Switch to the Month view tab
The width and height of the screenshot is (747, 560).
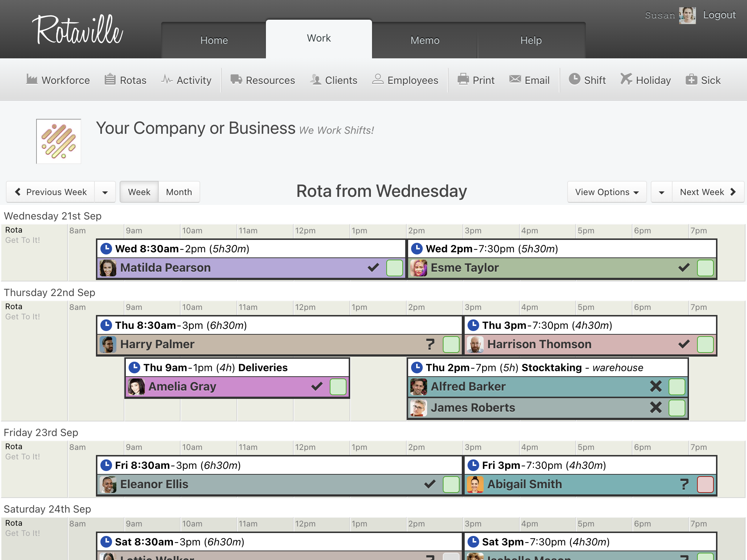[x=179, y=192]
